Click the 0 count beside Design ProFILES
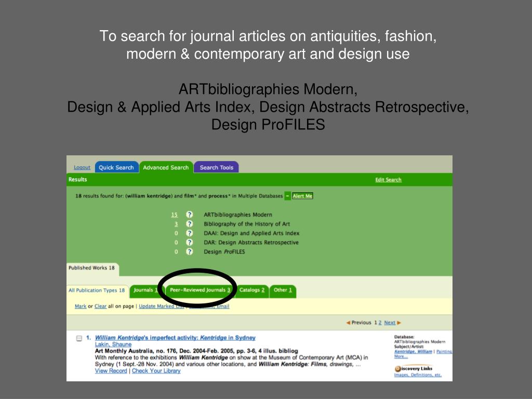 coord(176,252)
